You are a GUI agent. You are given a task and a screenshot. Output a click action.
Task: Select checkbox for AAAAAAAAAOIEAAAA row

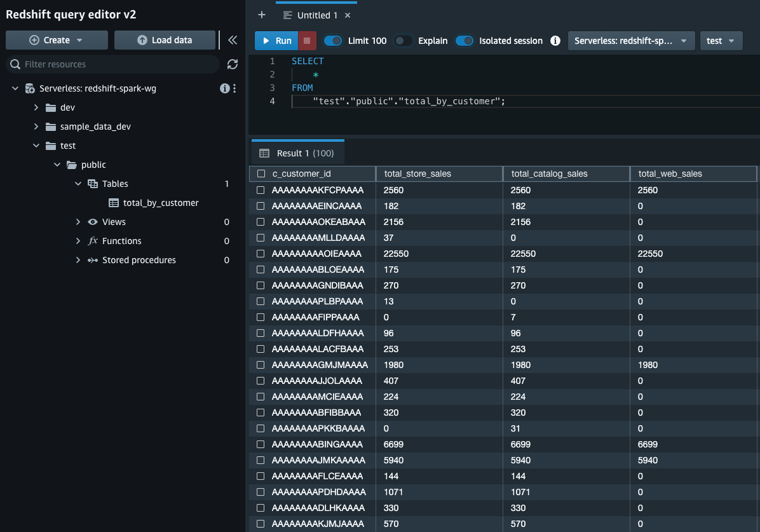(x=261, y=254)
